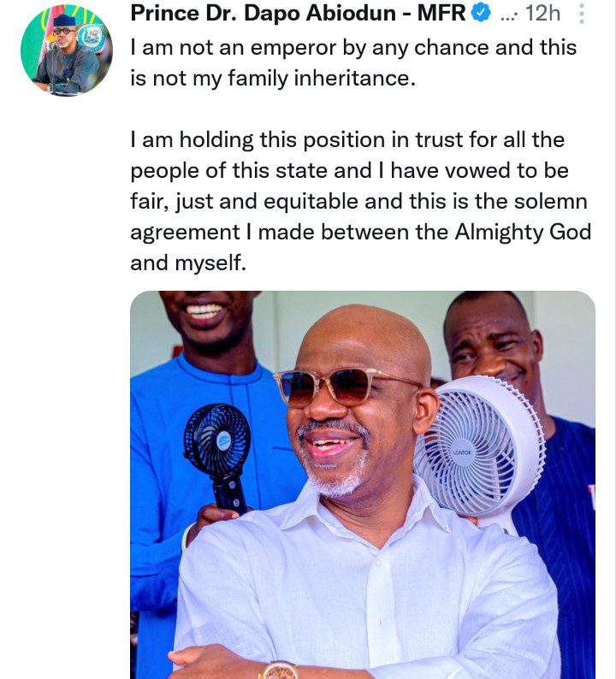
Task: Click the state seal inside the avatar
Action: (x=92, y=37)
